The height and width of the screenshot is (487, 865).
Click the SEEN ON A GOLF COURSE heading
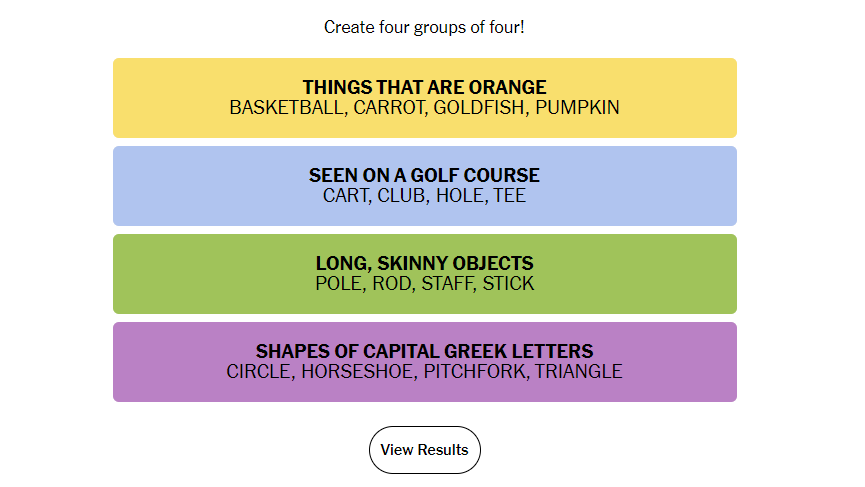pyautogui.click(x=424, y=175)
